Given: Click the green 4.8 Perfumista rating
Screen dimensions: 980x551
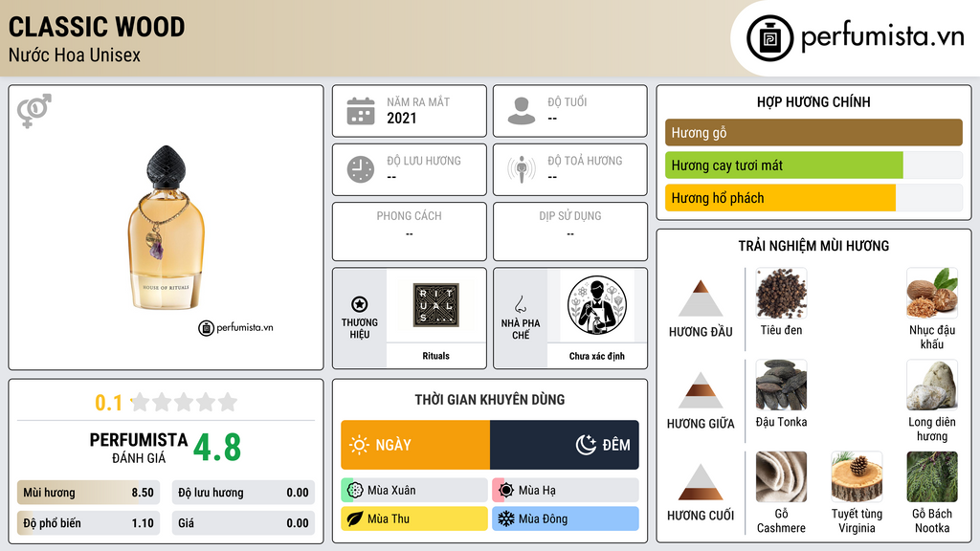Looking at the screenshot, I should pos(217,448).
